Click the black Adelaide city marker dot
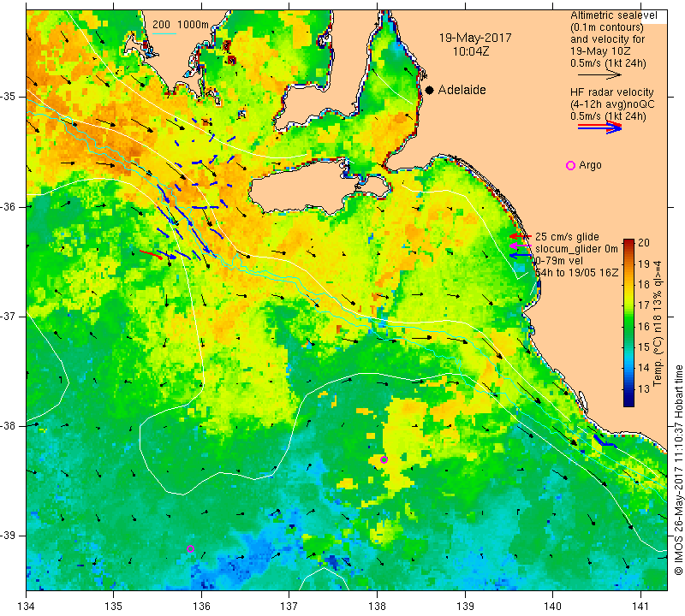 pyautogui.click(x=430, y=90)
